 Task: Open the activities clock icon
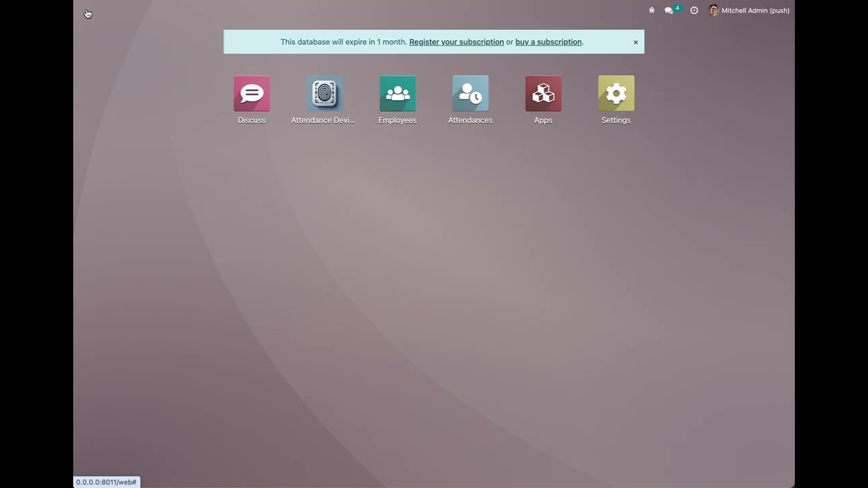(694, 10)
